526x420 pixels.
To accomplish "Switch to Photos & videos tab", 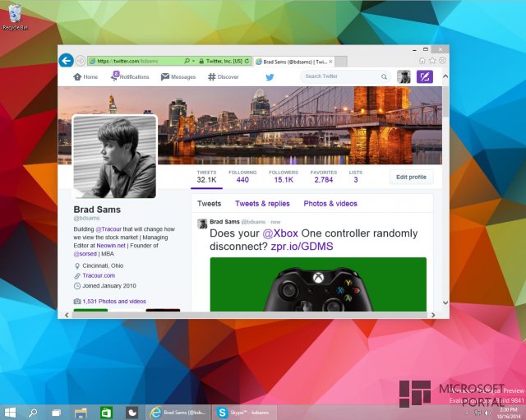I will coord(330,204).
